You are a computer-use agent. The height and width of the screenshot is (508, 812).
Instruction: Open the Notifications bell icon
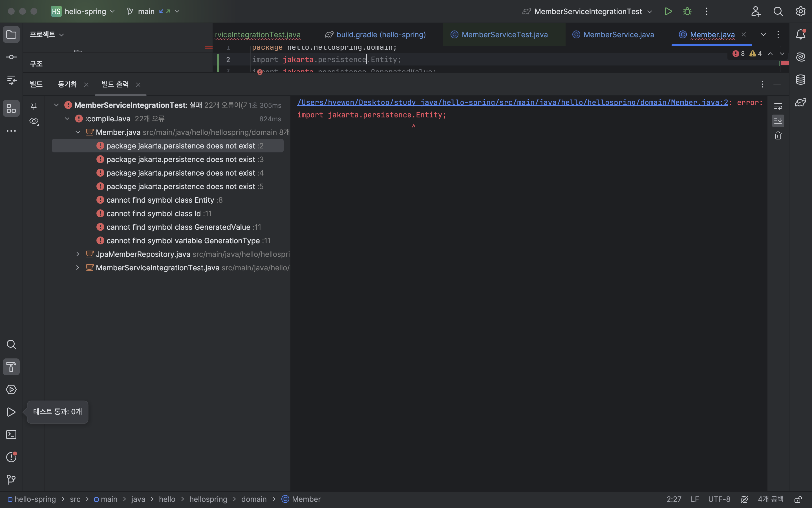click(801, 34)
